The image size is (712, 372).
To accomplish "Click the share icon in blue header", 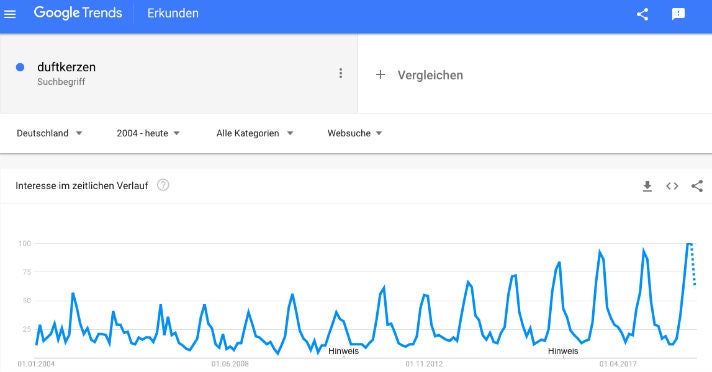I will (642, 14).
